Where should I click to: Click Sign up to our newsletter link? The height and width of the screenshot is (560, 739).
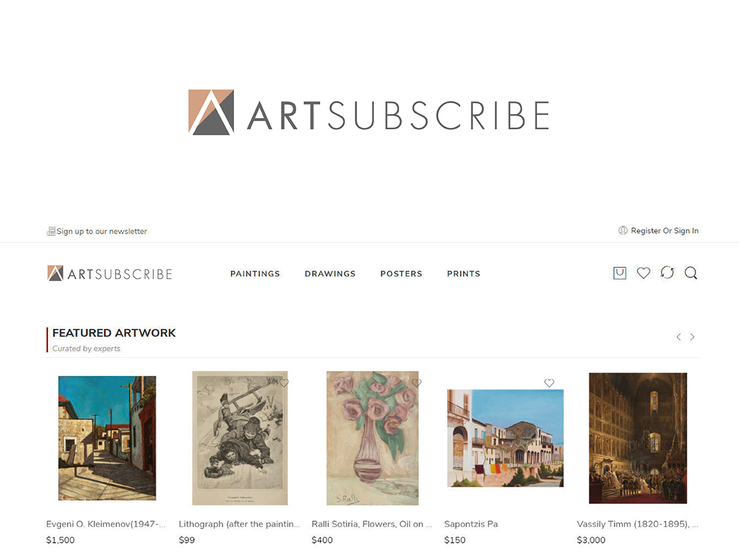(102, 232)
